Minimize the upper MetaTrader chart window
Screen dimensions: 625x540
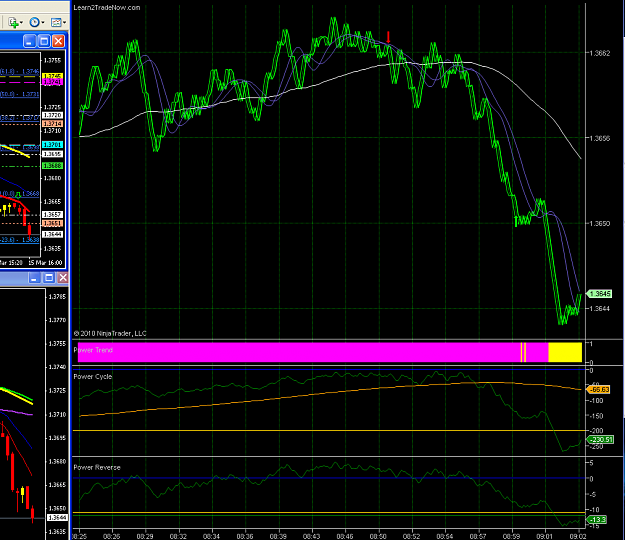click(x=29, y=41)
